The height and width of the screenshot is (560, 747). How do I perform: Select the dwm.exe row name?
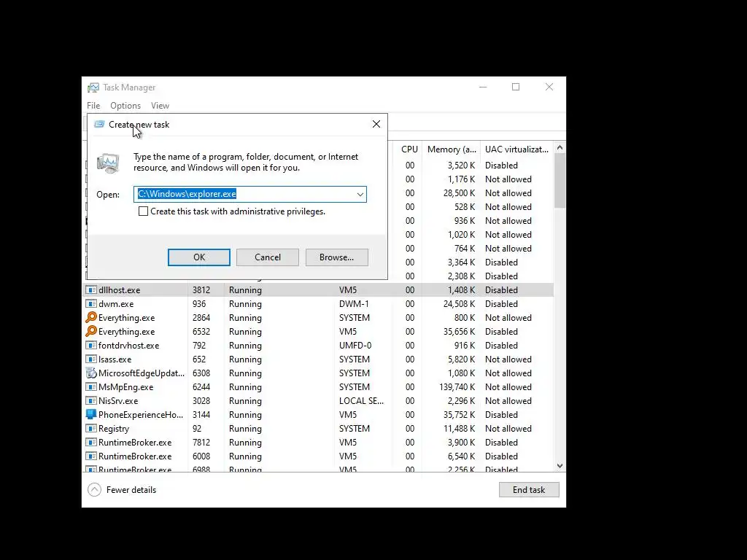pos(116,304)
